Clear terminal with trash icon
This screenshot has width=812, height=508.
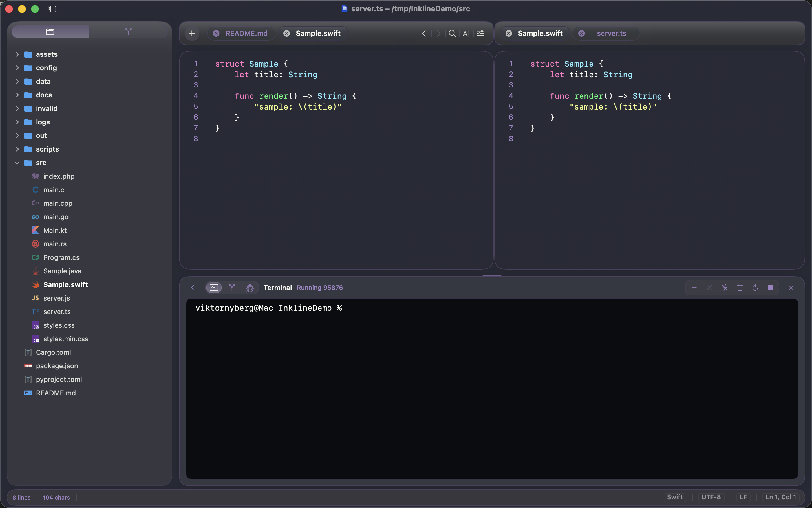click(x=740, y=288)
